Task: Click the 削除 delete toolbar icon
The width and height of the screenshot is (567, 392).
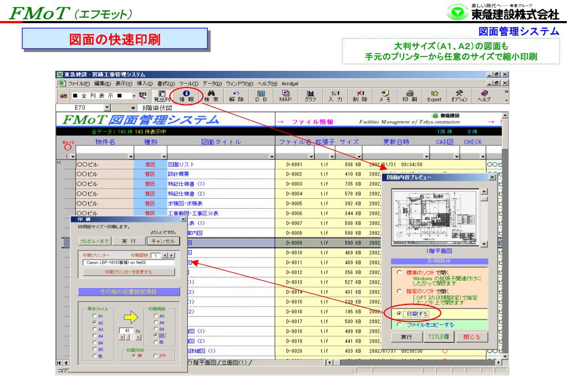Action: tap(360, 96)
